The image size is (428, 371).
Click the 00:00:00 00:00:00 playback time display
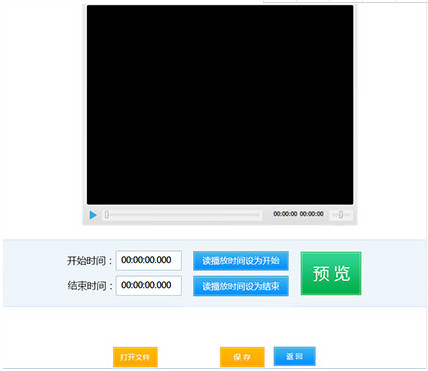(x=298, y=214)
